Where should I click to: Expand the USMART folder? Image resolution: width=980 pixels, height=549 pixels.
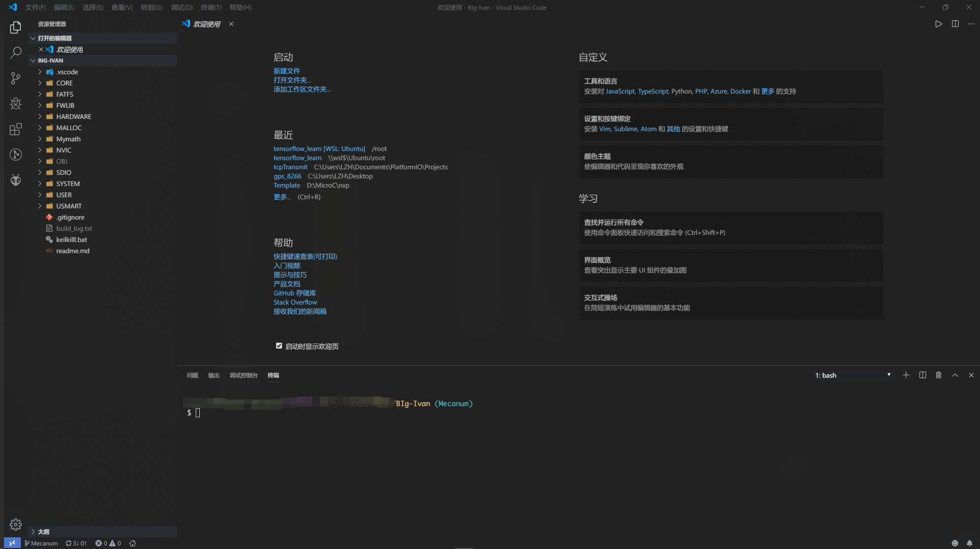[103, 206]
